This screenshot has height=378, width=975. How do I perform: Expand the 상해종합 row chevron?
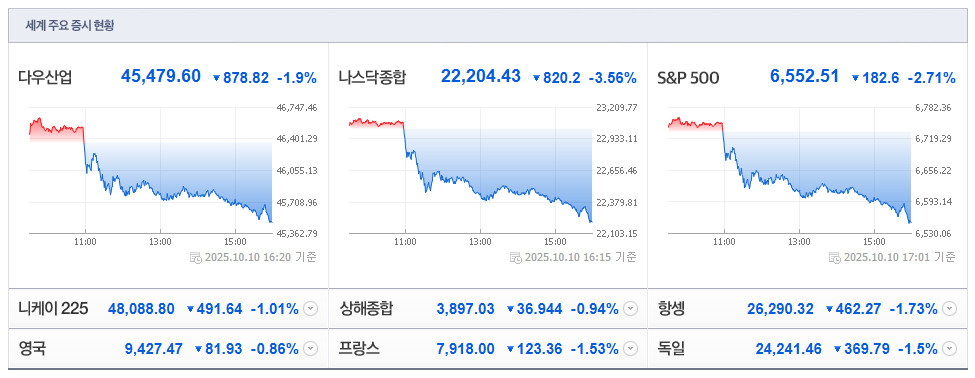pos(631,308)
